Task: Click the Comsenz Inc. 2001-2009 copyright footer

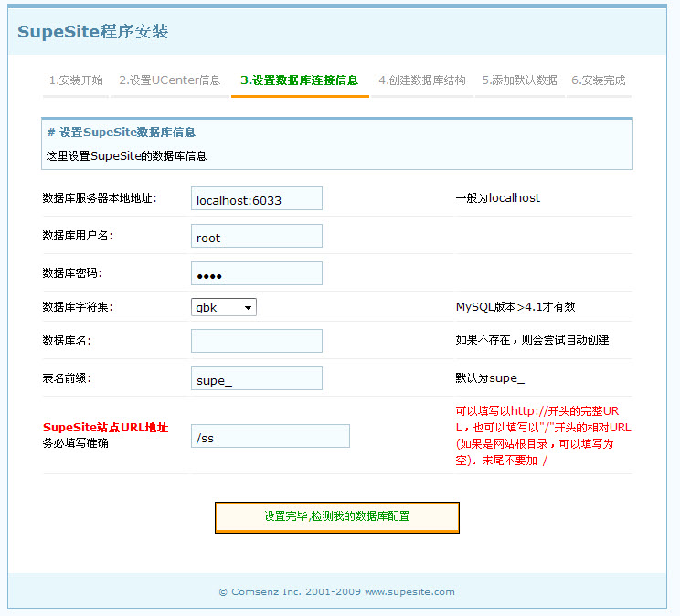Action: tap(337, 592)
